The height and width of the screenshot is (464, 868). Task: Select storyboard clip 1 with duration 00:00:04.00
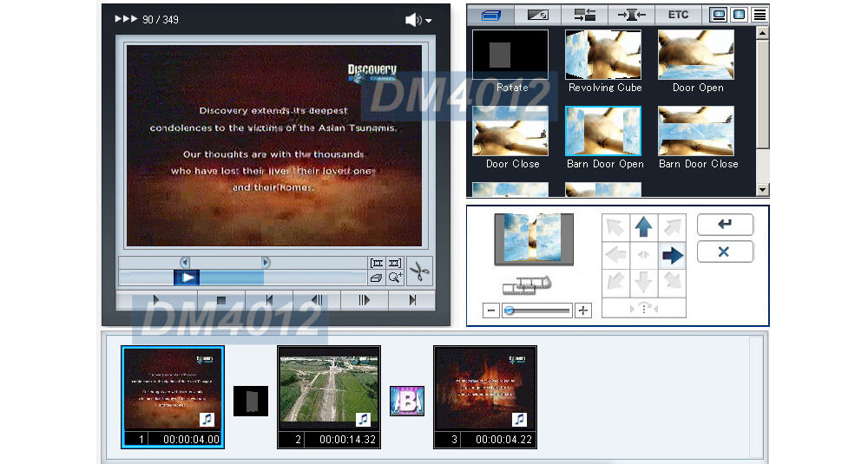[x=173, y=397]
